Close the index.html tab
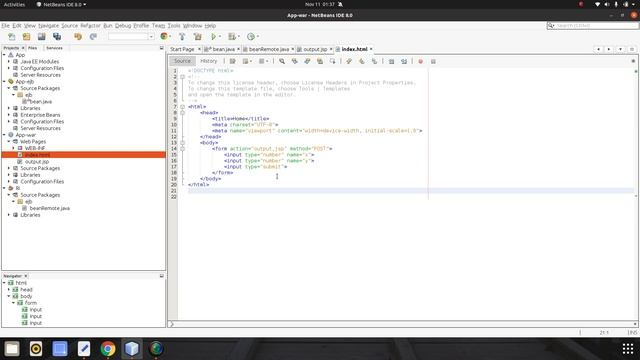The image size is (640, 360). coord(371,49)
